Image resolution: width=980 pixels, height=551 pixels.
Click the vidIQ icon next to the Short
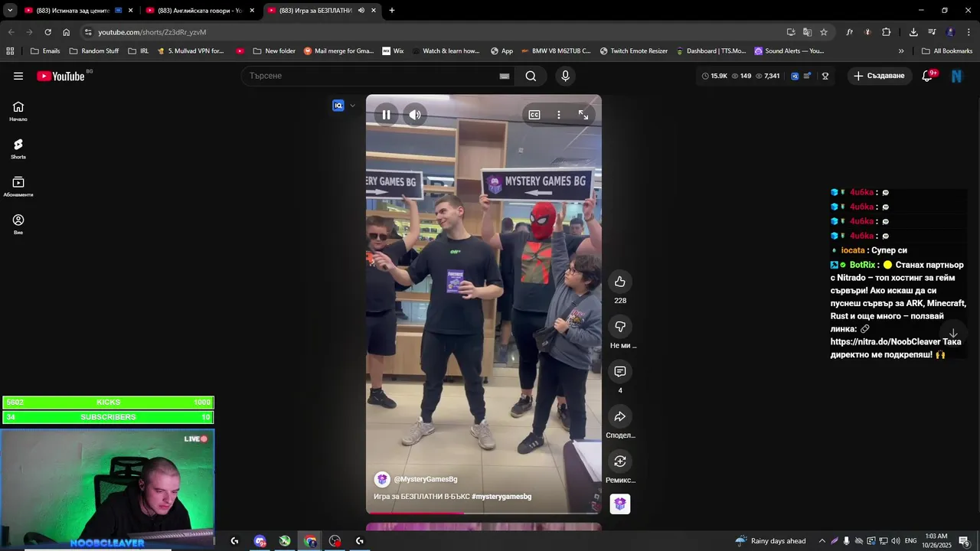[x=338, y=106]
